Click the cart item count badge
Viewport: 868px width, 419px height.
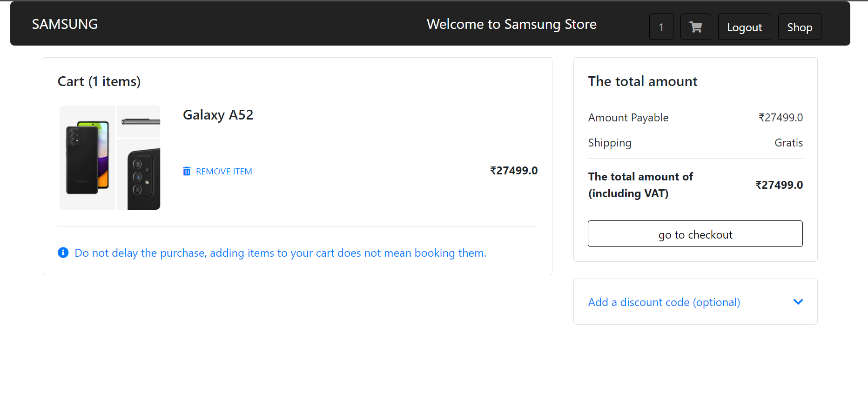(x=661, y=27)
